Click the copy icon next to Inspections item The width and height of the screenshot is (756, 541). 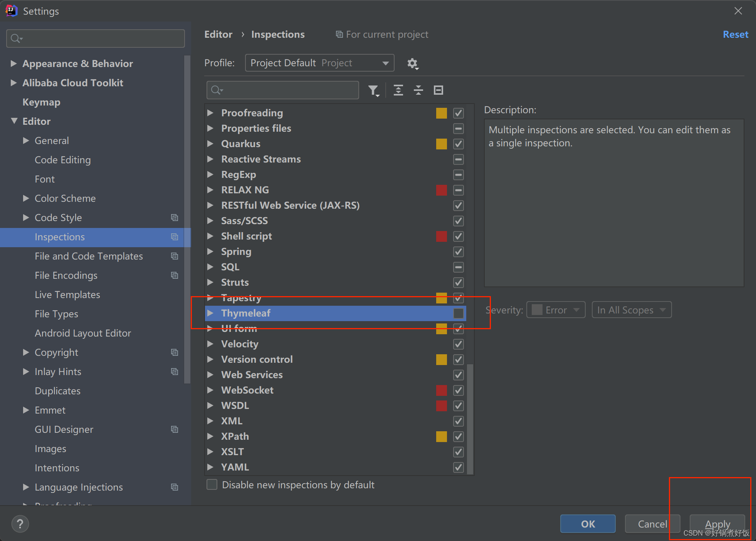175,237
